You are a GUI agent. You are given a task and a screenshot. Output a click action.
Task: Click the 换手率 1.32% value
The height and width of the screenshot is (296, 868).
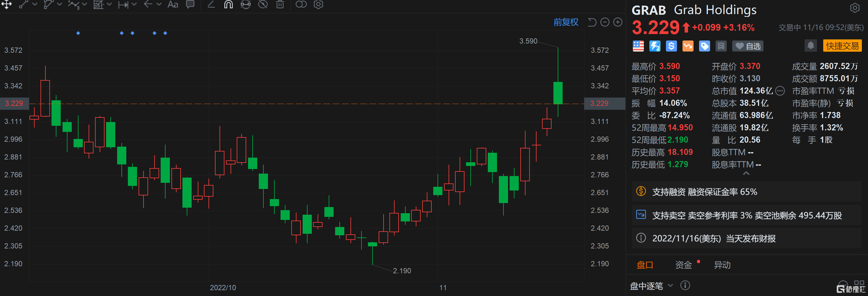click(x=831, y=128)
